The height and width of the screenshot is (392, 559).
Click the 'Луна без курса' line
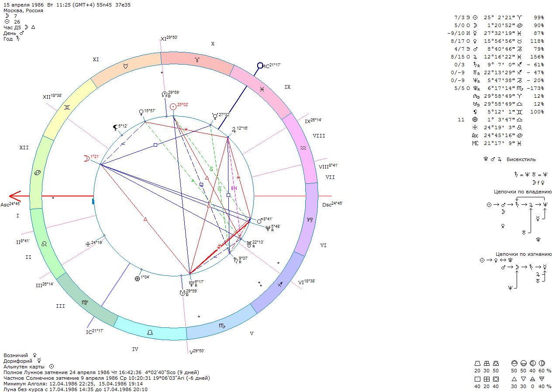tap(76, 389)
